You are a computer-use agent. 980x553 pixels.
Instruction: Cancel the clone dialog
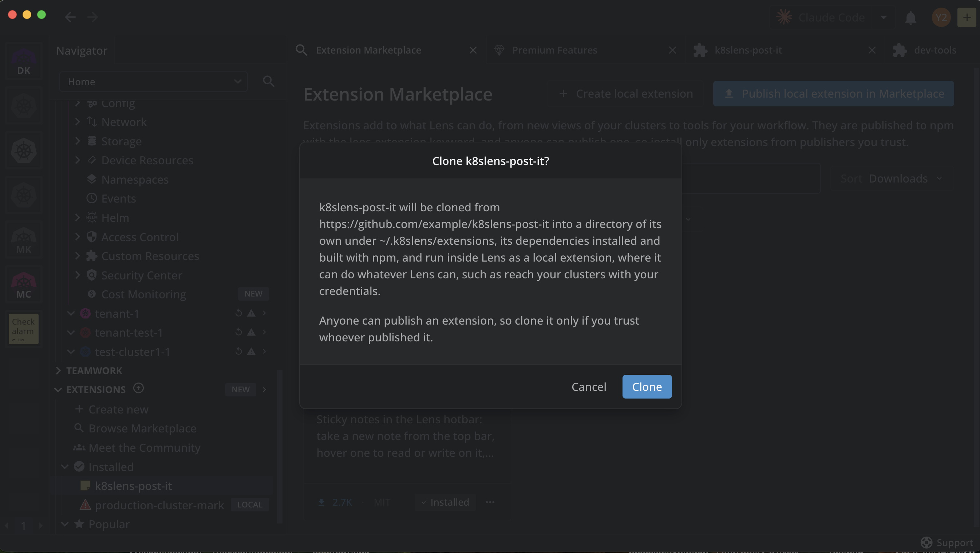pos(589,387)
